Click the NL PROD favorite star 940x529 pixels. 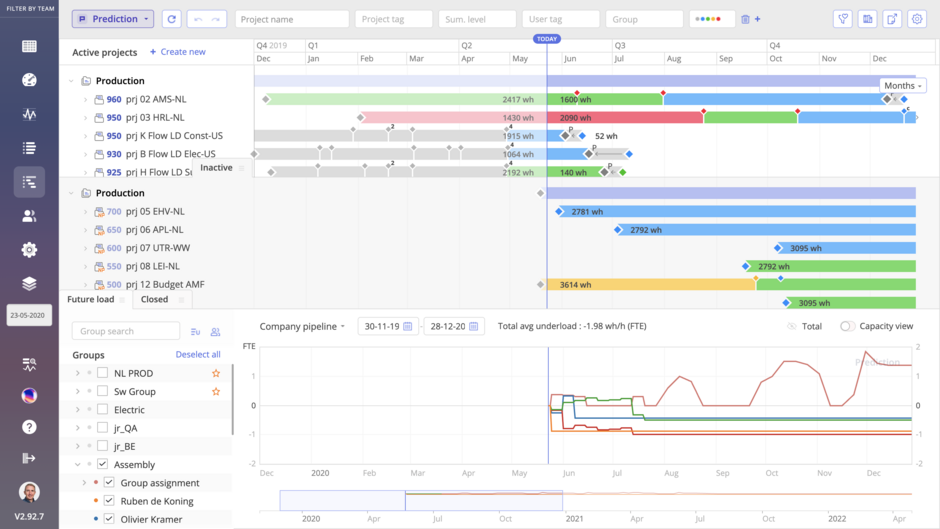216,373
